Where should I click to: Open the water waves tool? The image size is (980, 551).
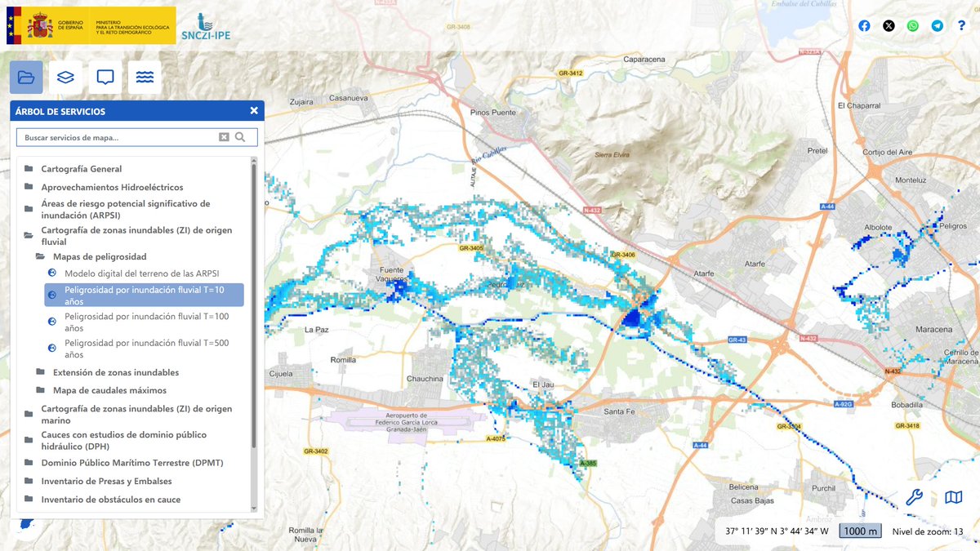[145, 77]
